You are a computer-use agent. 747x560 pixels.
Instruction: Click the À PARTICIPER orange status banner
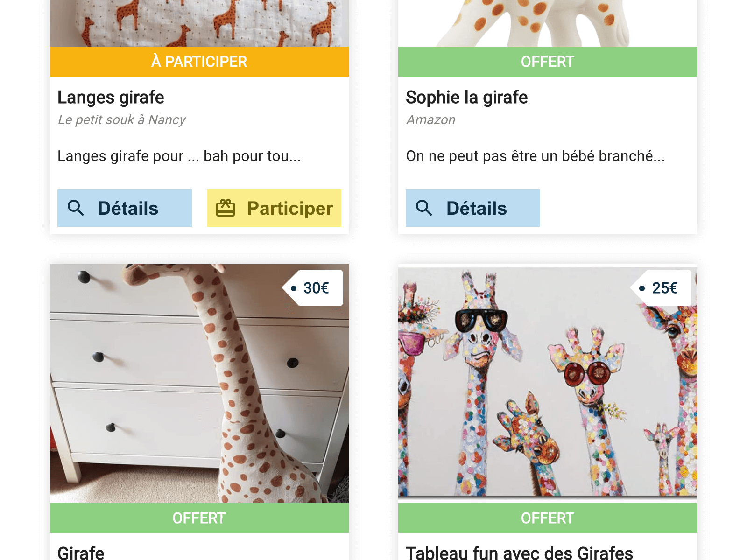tap(199, 62)
